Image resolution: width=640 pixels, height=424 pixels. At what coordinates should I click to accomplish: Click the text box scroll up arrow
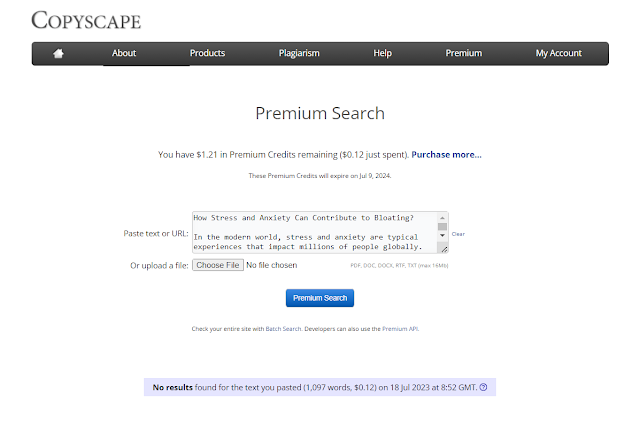coord(442,218)
